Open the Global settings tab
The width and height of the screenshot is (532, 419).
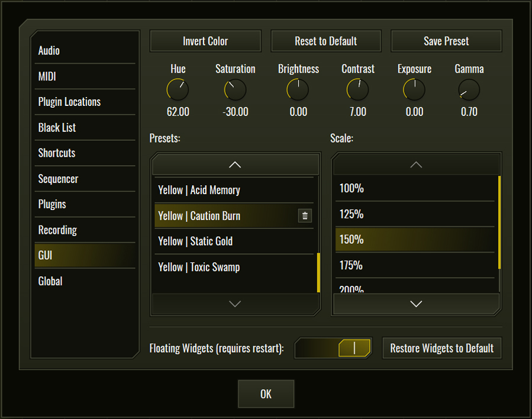point(85,281)
